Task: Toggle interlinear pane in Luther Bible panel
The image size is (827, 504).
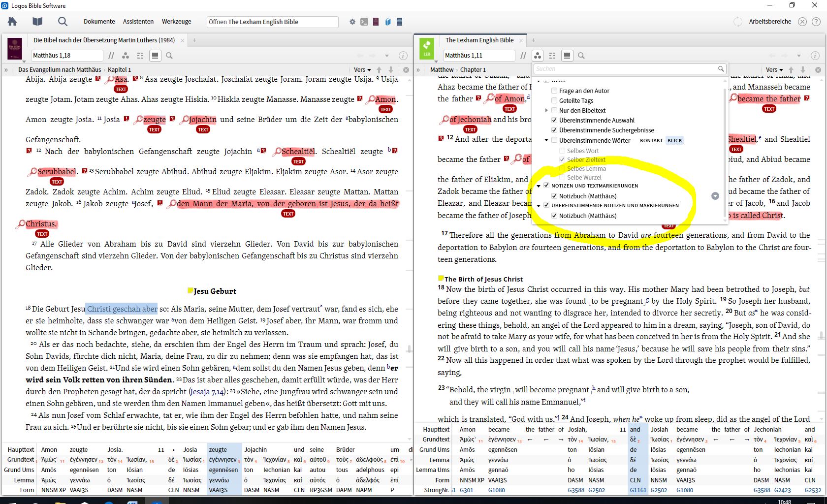Action: click(x=155, y=56)
